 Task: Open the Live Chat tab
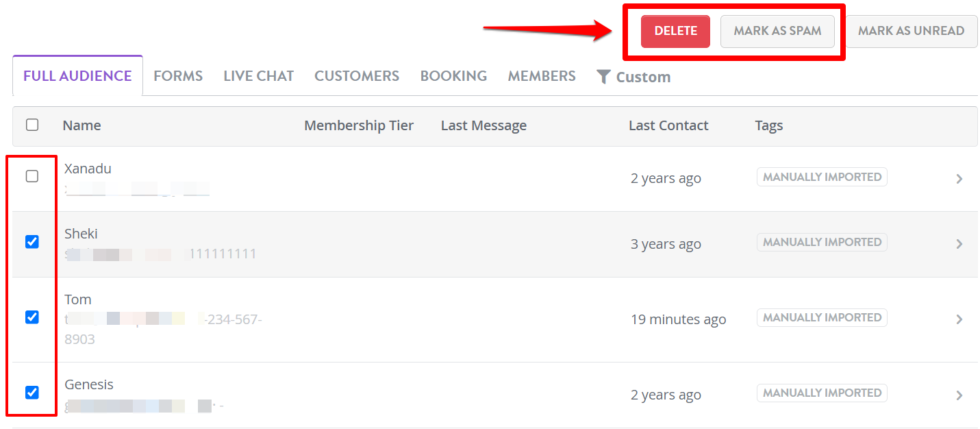[258, 76]
